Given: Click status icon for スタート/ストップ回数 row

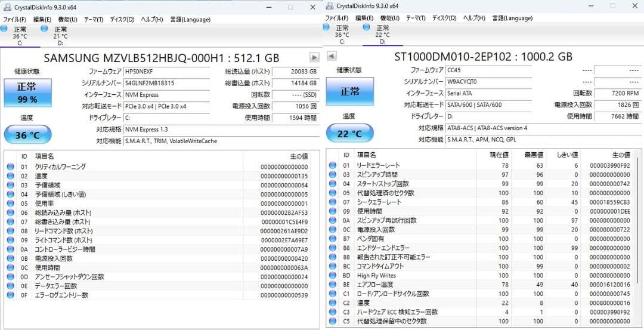Looking at the screenshot, I should pyautogui.click(x=333, y=184).
